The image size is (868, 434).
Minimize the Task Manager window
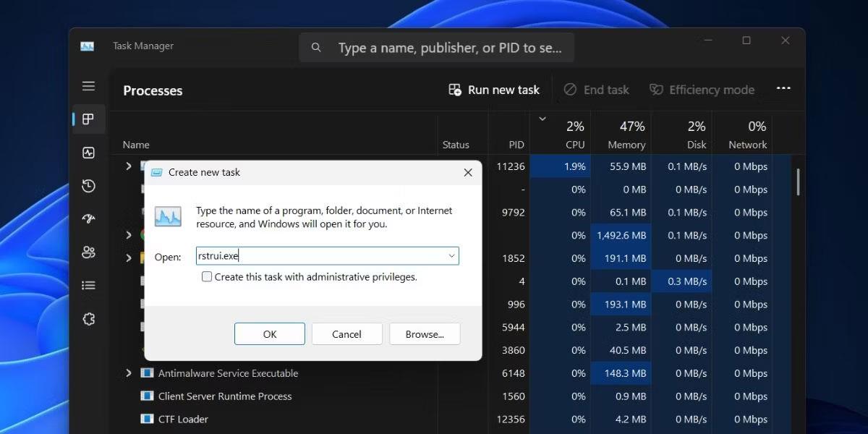(x=707, y=41)
